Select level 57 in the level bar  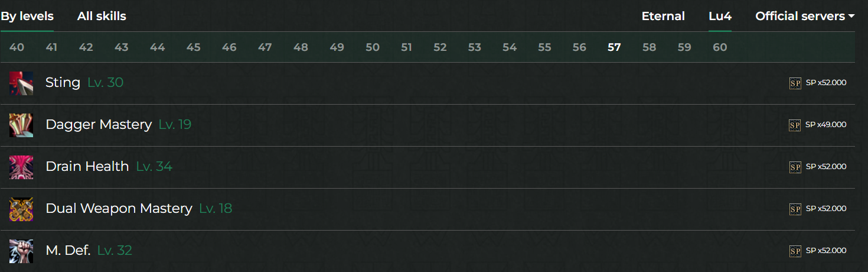(x=614, y=47)
